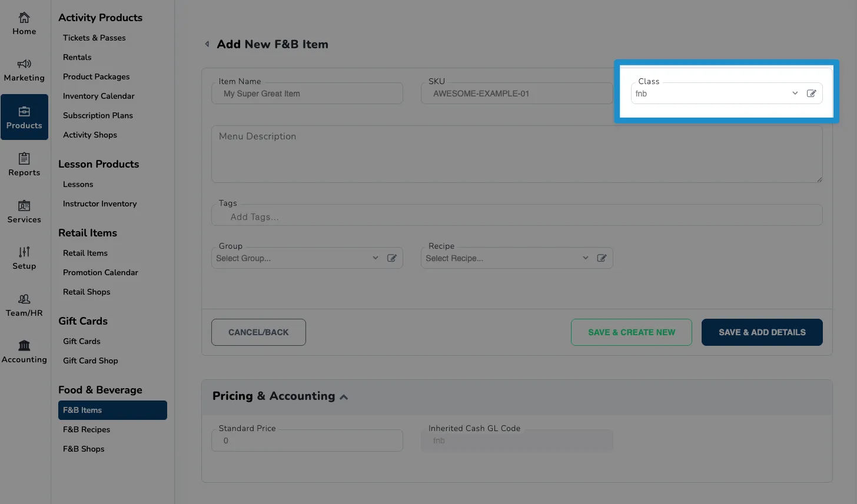Open Activity Shops page
The image size is (857, 504).
pos(90,135)
